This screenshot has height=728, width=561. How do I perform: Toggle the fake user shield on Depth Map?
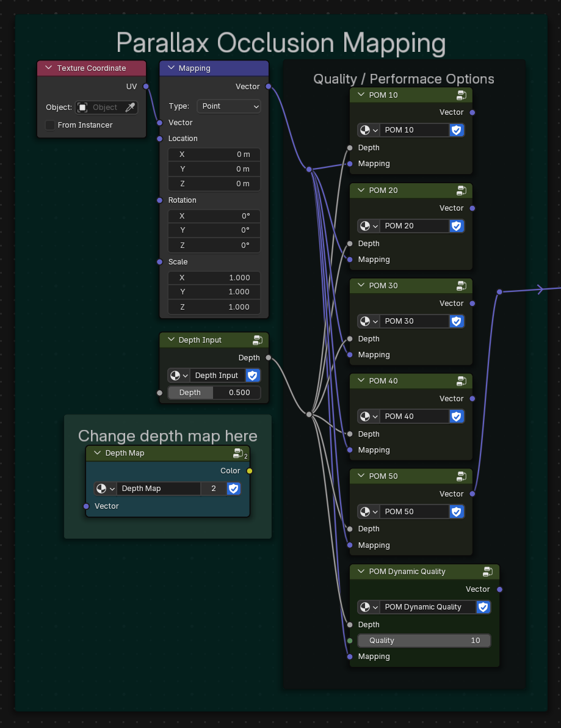pos(234,489)
